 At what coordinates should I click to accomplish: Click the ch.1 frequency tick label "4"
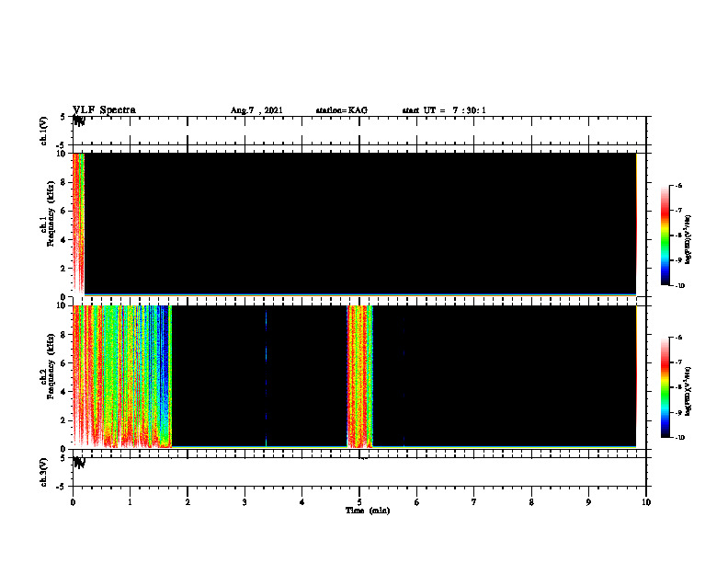point(64,240)
